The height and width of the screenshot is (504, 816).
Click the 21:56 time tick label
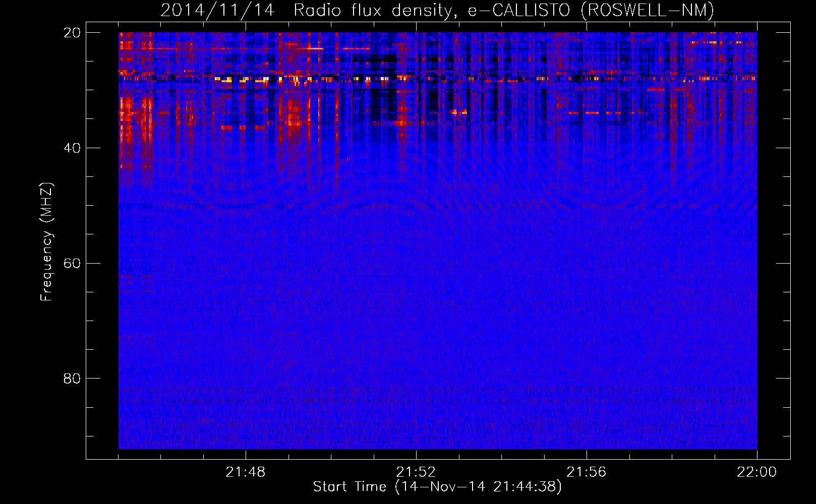point(587,472)
